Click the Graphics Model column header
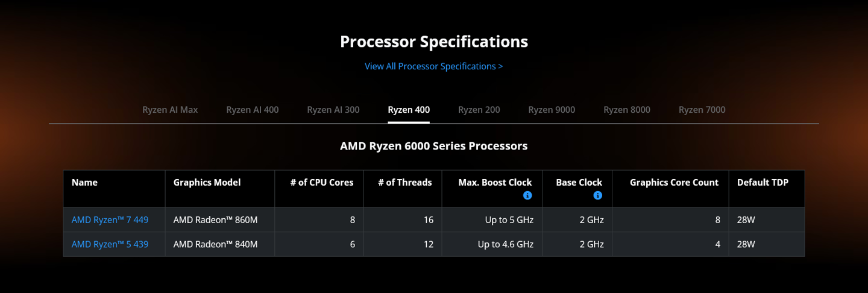 pyautogui.click(x=207, y=182)
